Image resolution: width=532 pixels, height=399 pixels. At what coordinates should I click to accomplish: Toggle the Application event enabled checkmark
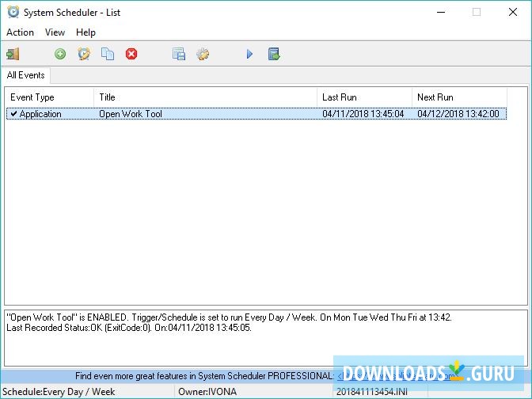coord(13,114)
